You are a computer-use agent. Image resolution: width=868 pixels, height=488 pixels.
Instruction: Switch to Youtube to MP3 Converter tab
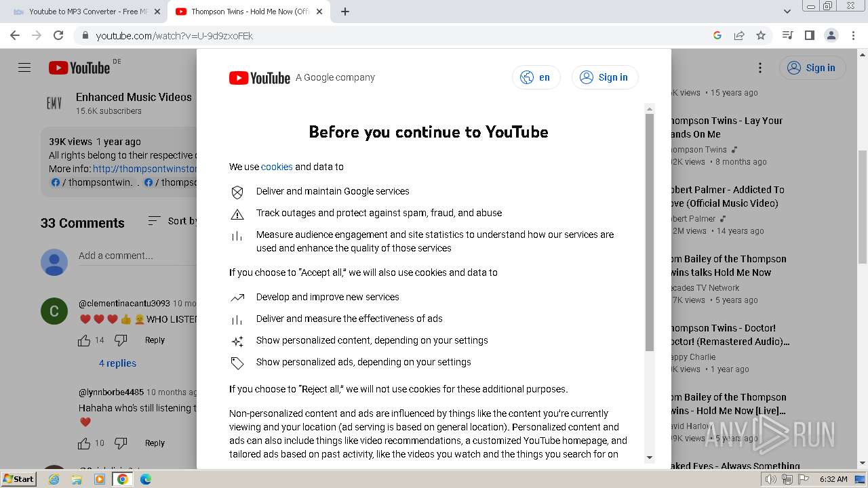[x=85, y=12]
